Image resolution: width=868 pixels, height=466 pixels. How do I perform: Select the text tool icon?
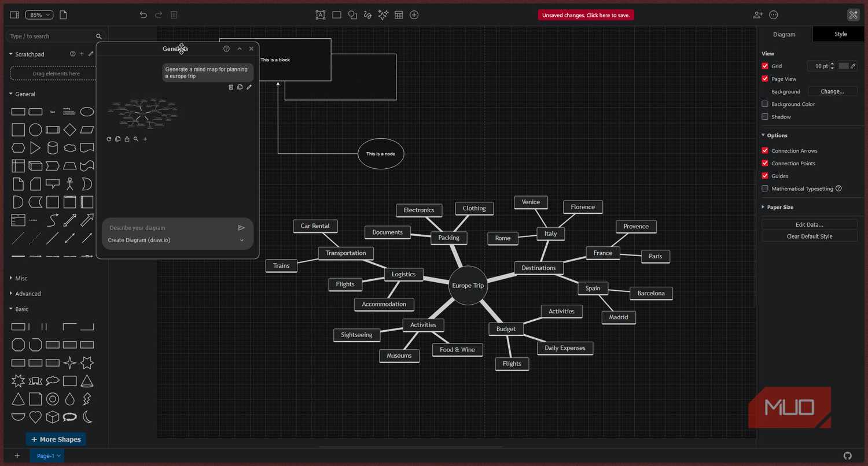321,15
